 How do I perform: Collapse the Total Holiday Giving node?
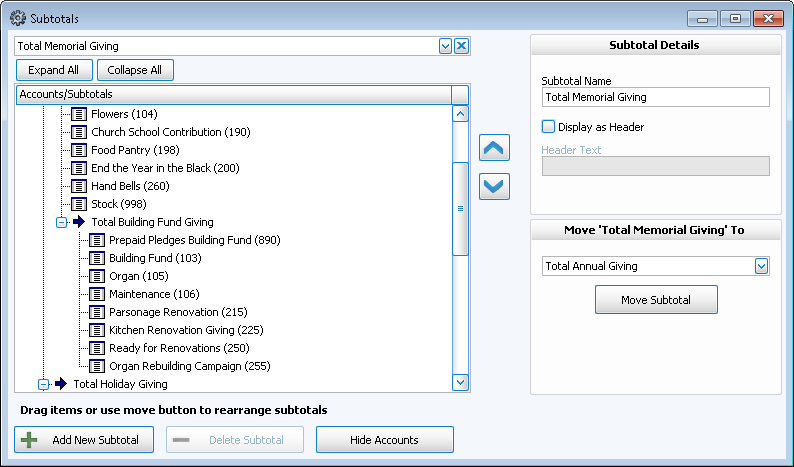[x=43, y=384]
